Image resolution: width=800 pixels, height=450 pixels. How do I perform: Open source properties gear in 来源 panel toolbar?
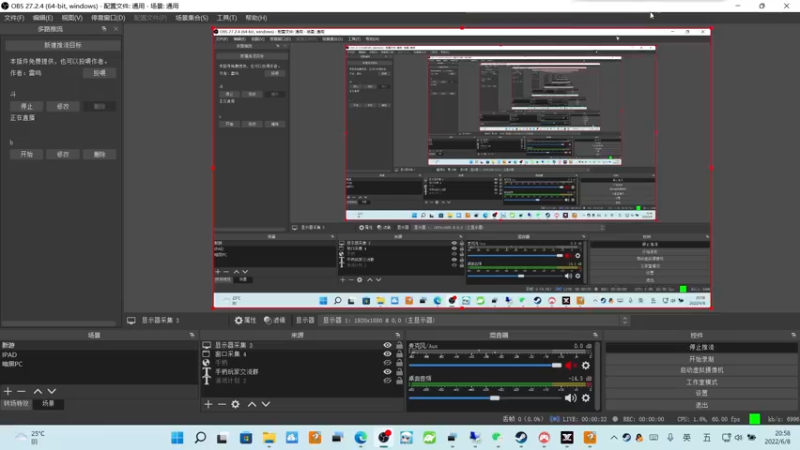pos(235,404)
